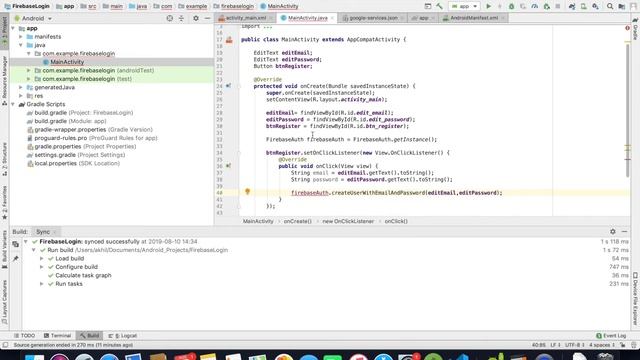This screenshot has height=360, width=640.
Task: Toggle the Structure tool window
Action: (x=4, y=159)
